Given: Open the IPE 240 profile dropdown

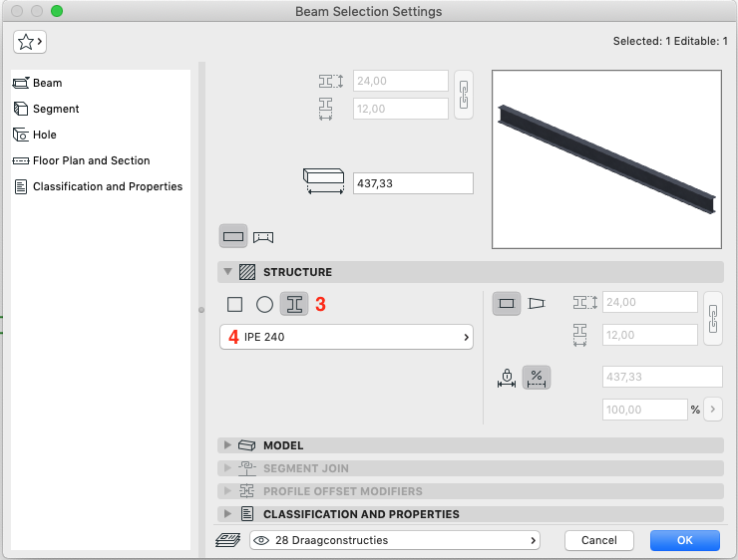Looking at the screenshot, I should pos(346,337).
